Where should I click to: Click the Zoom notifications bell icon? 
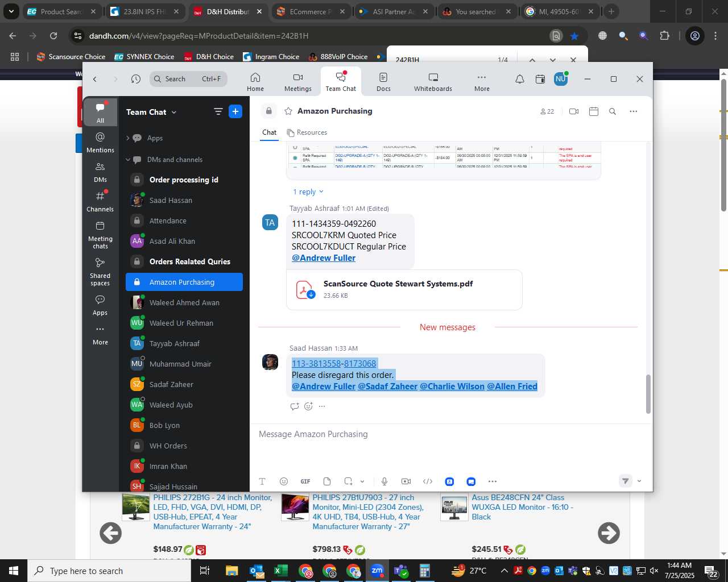point(520,79)
